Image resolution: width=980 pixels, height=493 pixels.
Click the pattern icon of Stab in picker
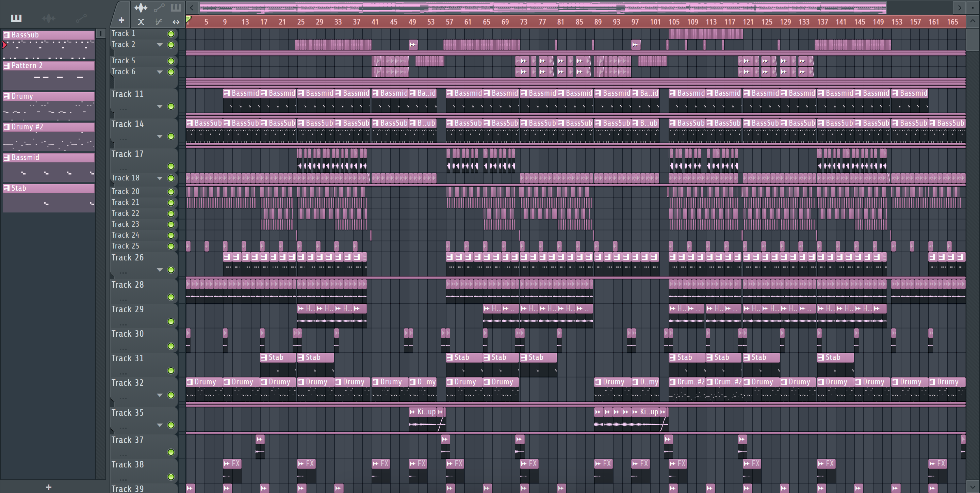click(6, 188)
